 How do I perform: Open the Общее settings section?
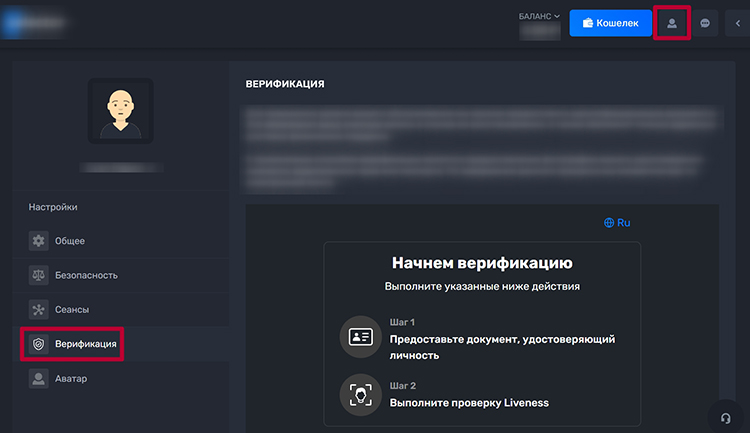pos(121,241)
